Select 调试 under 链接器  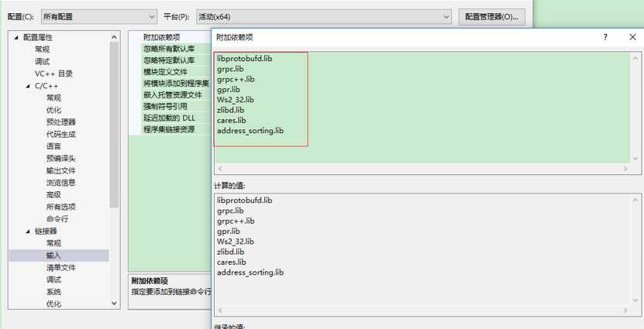point(53,279)
